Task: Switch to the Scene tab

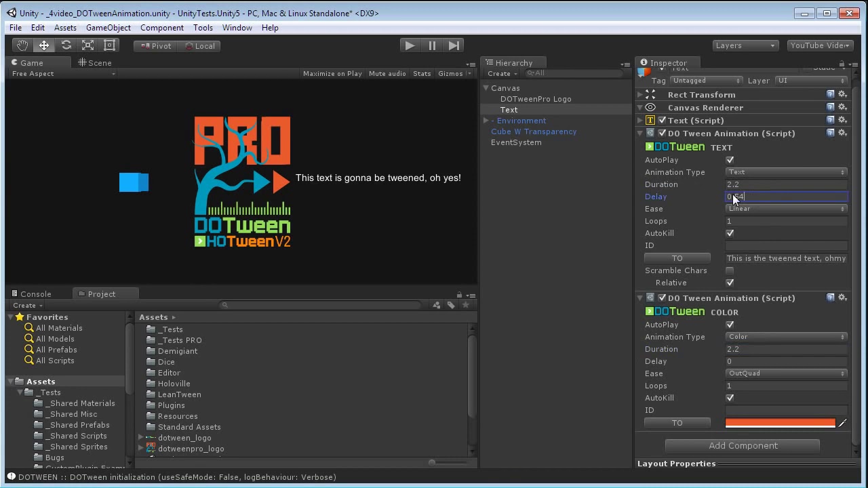Action: tap(95, 62)
